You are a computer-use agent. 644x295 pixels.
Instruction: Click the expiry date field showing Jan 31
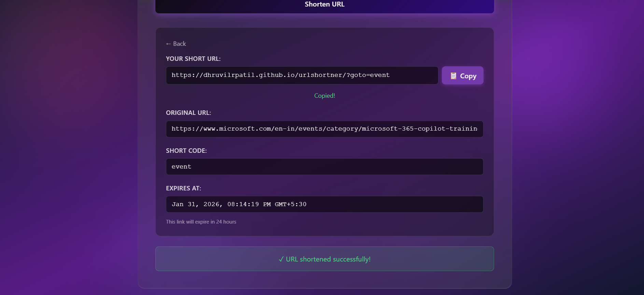324,204
